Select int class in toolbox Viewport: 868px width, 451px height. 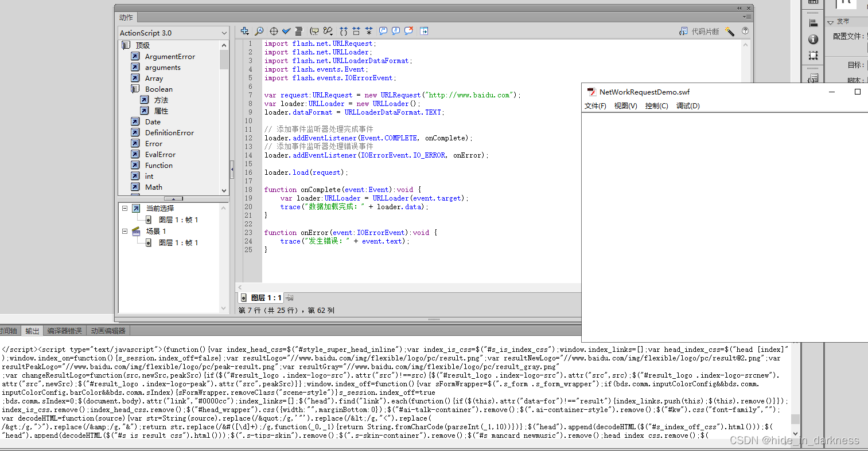149,176
